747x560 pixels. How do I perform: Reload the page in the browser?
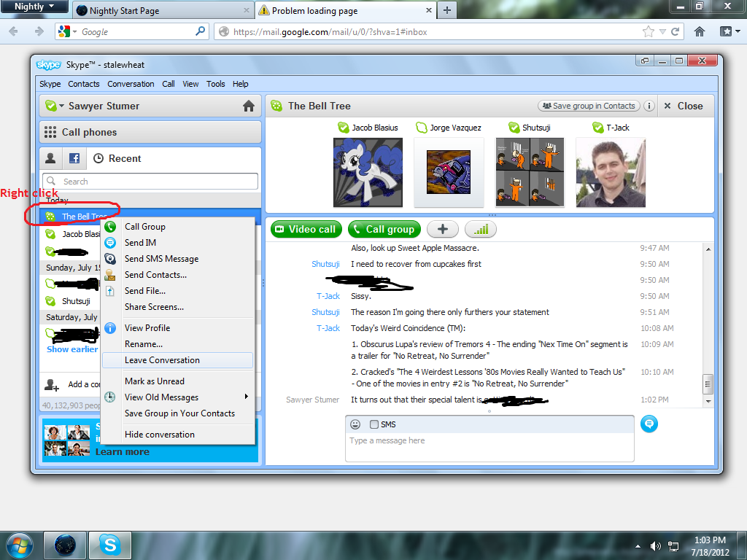pyautogui.click(x=675, y=32)
